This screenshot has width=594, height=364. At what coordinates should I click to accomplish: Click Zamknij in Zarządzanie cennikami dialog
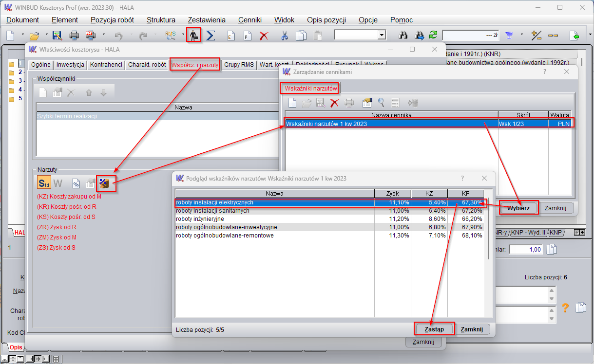point(556,208)
